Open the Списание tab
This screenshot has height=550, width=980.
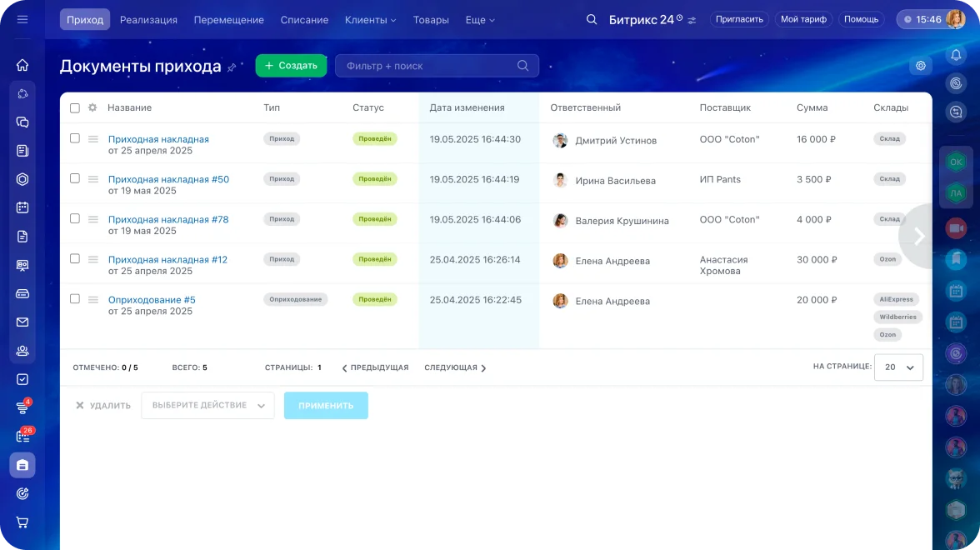click(x=304, y=19)
